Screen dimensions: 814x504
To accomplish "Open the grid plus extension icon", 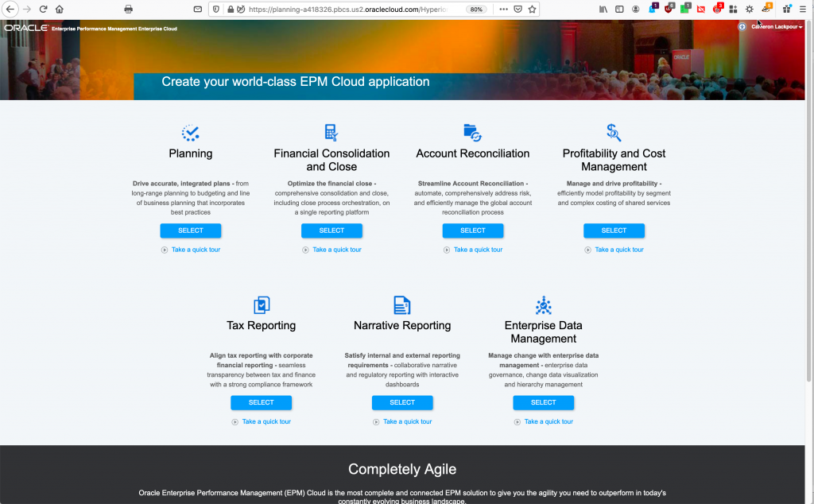I will click(x=733, y=10).
